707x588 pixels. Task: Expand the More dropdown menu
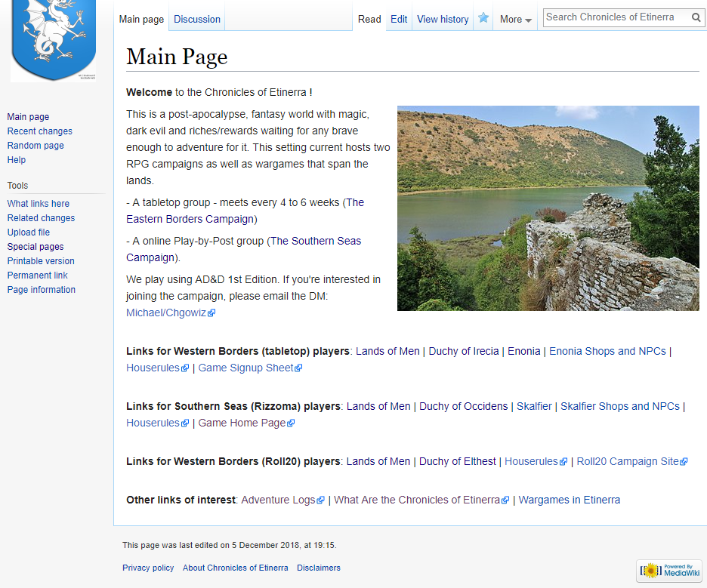515,20
